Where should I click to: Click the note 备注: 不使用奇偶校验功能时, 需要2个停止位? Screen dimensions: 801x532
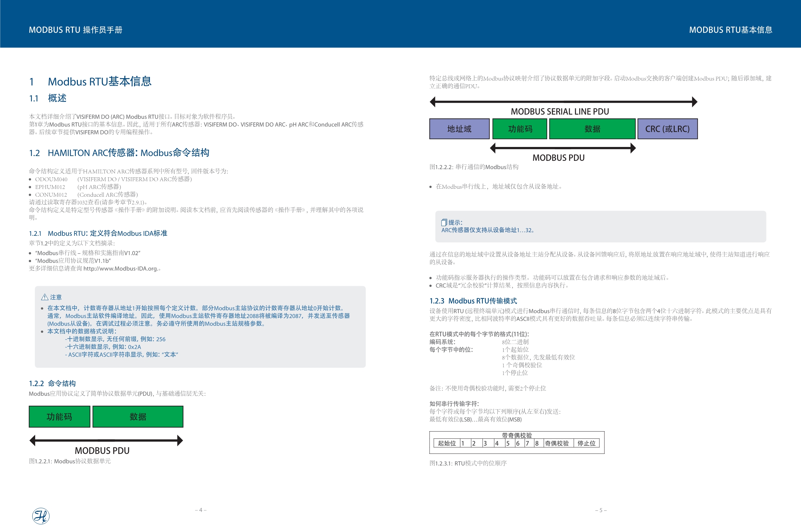coord(488,389)
